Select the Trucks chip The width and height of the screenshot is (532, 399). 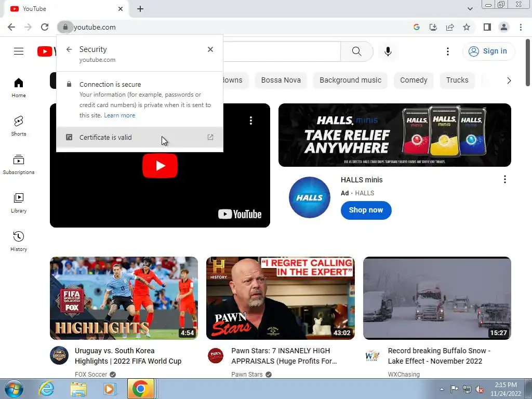pyautogui.click(x=457, y=81)
